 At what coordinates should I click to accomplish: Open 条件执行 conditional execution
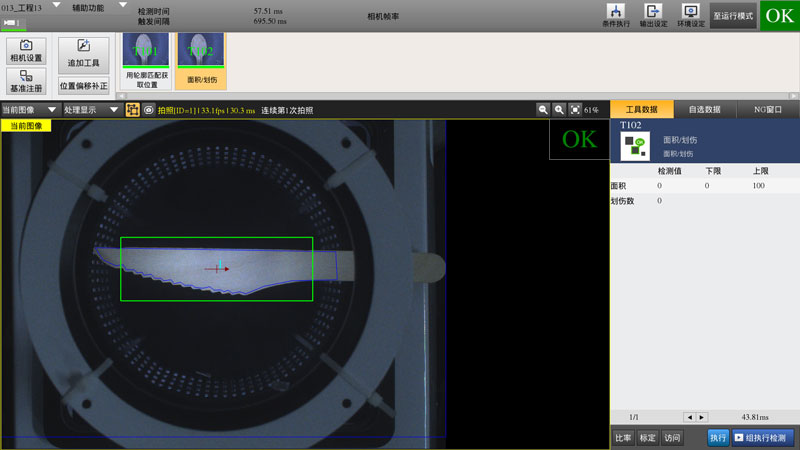pyautogui.click(x=617, y=15)
